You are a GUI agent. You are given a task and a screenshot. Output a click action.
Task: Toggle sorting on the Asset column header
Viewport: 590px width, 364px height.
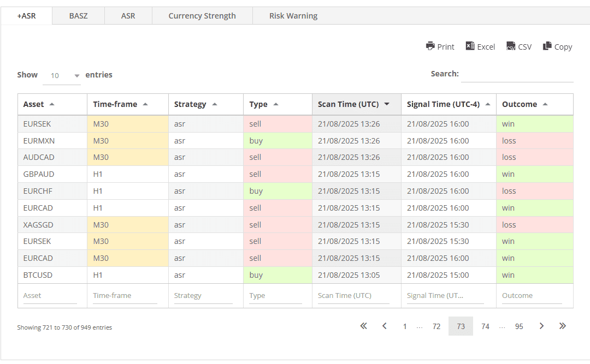pyautogui.click(x=52, y=104)
